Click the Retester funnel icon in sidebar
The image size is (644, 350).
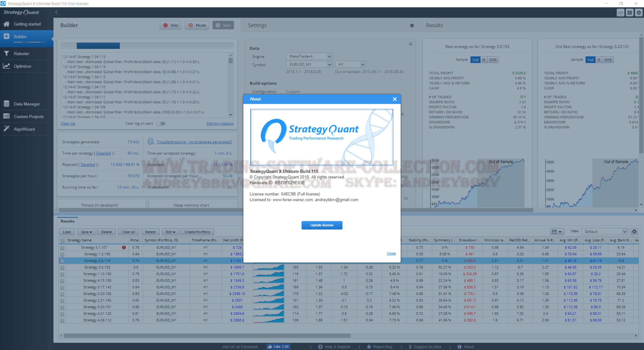coord(7,53)
